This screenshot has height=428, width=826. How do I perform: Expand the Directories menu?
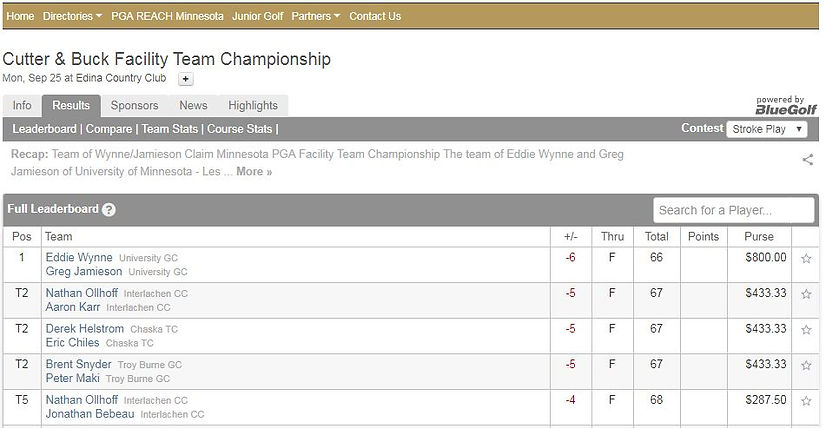tap(73, 16)
